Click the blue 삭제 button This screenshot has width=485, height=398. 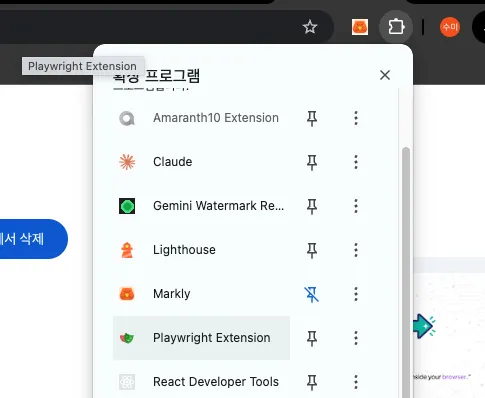point(33,239)
